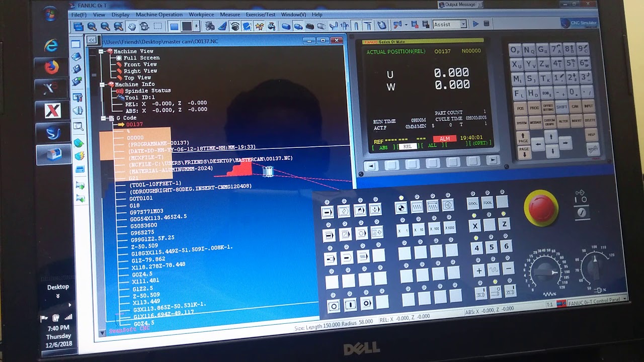Toggle the TOOL button on panel

(487, 203)
